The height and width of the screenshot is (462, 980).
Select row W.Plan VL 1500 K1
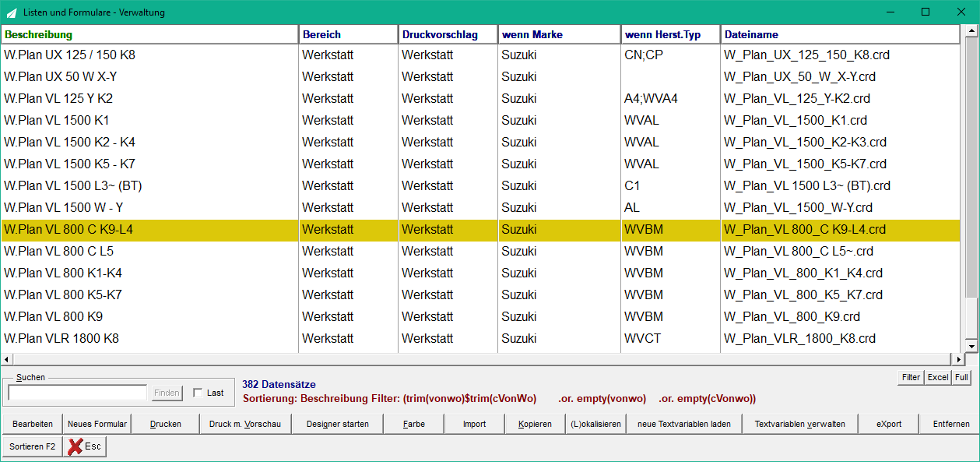[x=480, y=121]
